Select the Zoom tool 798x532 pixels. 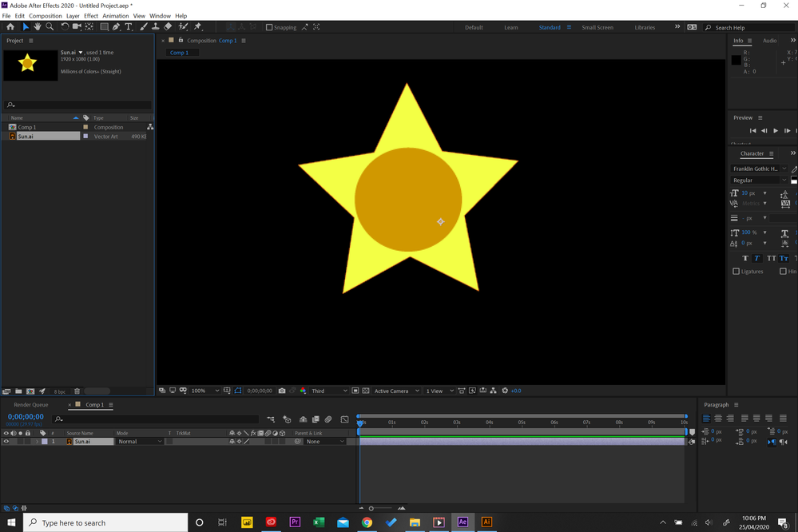coord(50,26)
